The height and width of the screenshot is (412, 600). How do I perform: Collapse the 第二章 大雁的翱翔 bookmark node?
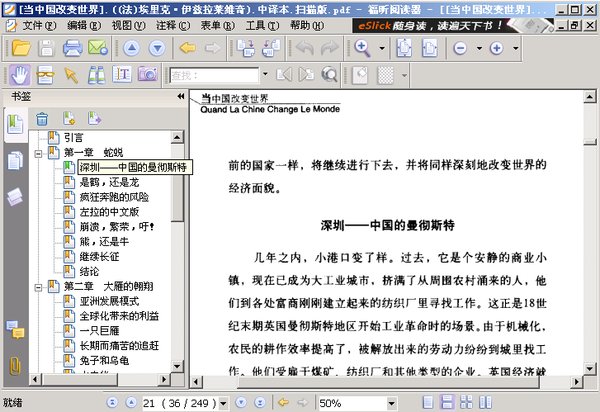coord(38,287)
